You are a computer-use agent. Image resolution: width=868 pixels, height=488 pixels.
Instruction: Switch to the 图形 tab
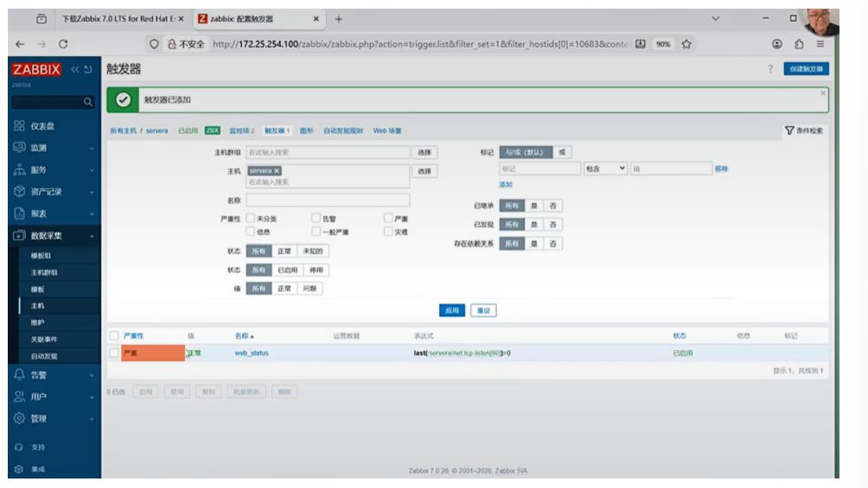[x=306, y=130]
